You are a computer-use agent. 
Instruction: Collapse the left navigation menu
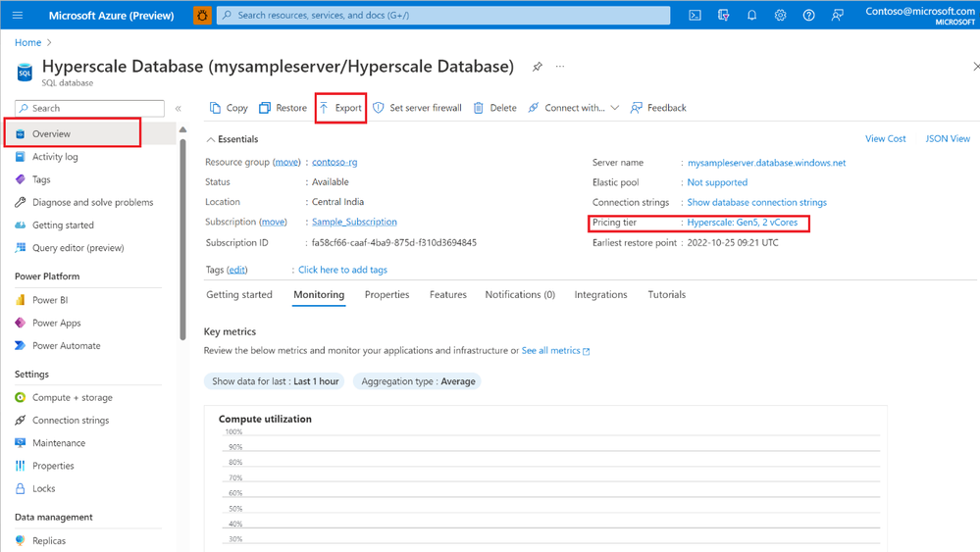179,108
